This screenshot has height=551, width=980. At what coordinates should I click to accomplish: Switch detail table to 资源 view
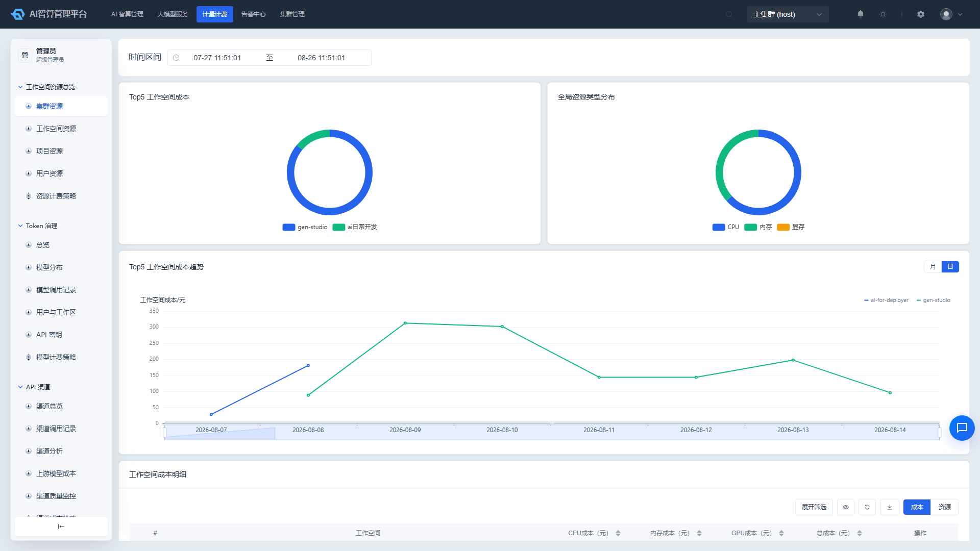pos(945,507)
